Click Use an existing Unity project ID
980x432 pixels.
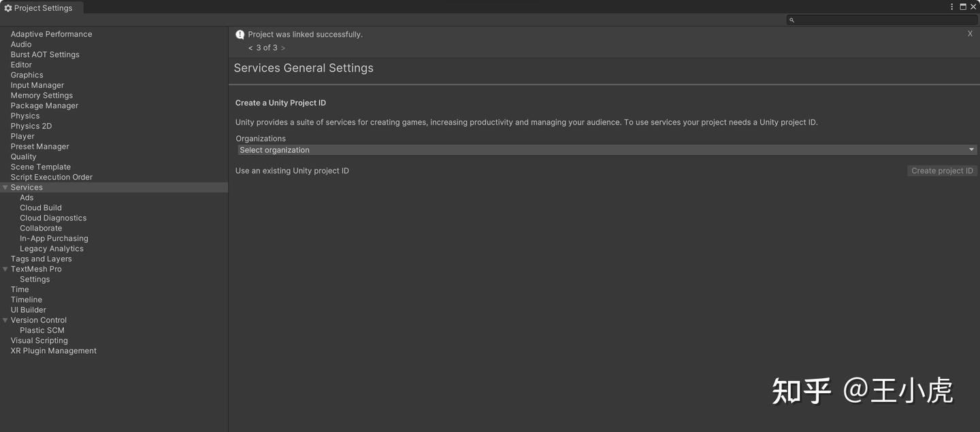[292, 171]
